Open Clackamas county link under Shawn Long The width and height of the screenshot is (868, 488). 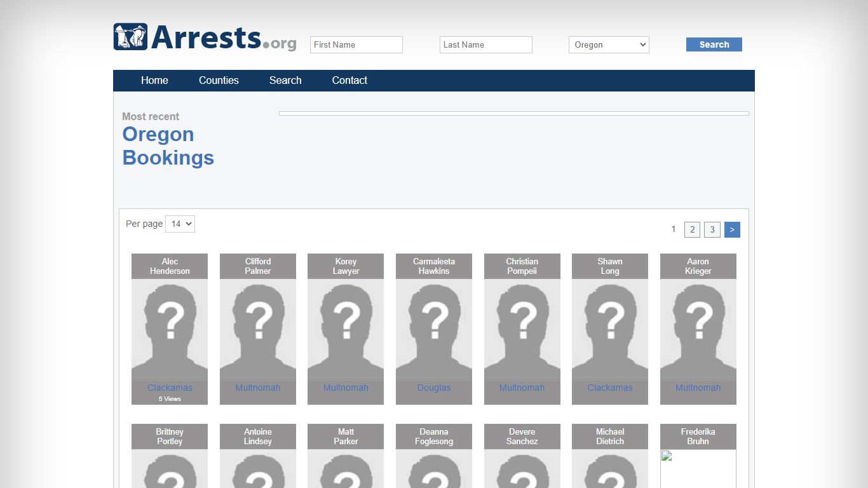coord(610,388)
